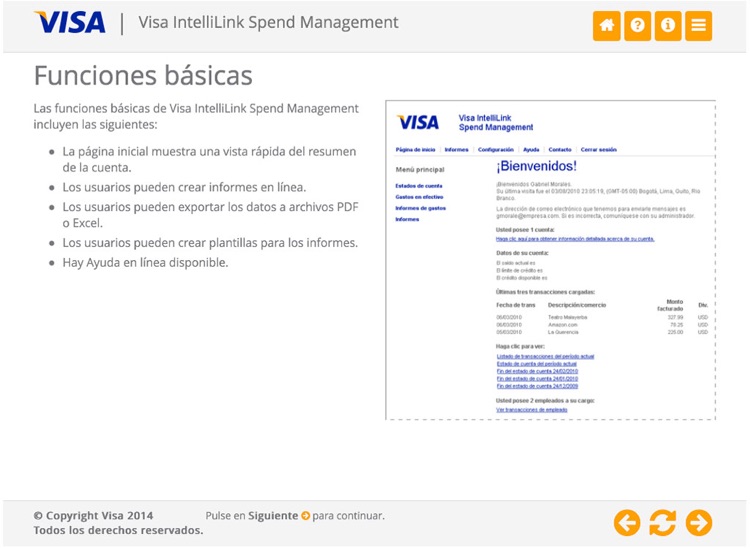Click the 'Teatro Malayerba' transaction row
Viewport: 750px width, 548px height.
point(602,318)
